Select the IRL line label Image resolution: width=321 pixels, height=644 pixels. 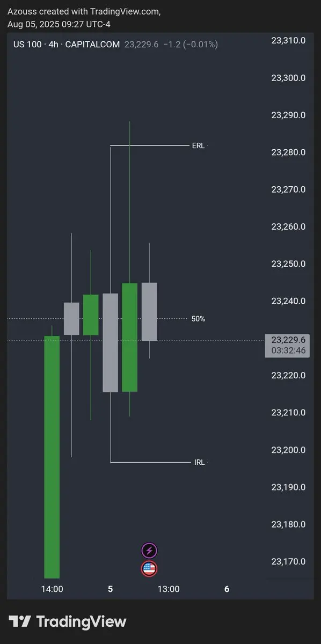pos(199,462)
